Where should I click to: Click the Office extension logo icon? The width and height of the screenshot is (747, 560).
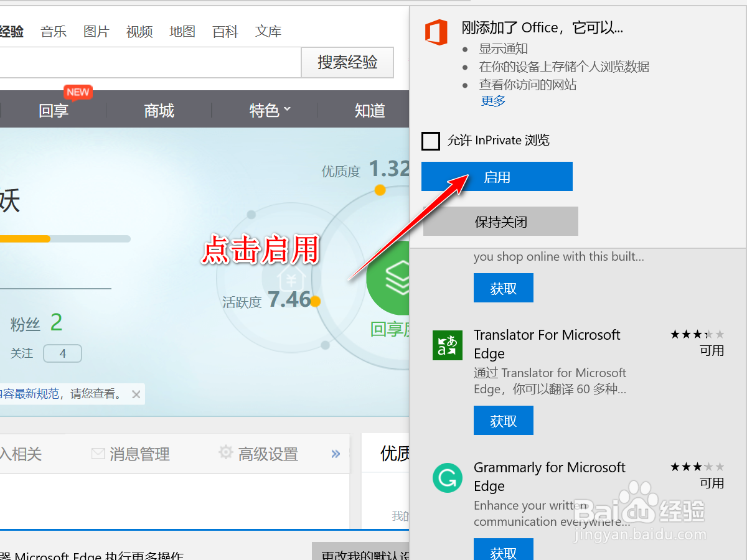pyautogui.click(x=436, y=32)
